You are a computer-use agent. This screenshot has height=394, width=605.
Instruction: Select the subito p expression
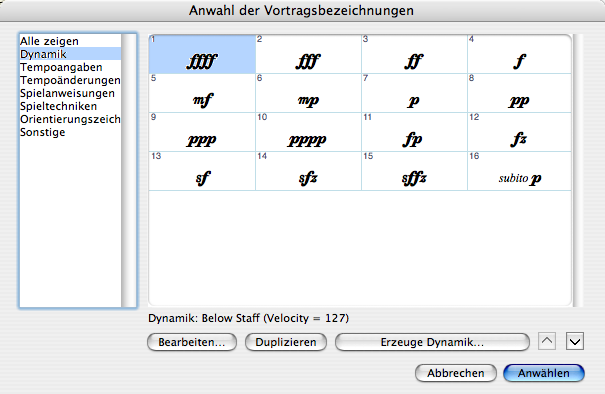519,171
